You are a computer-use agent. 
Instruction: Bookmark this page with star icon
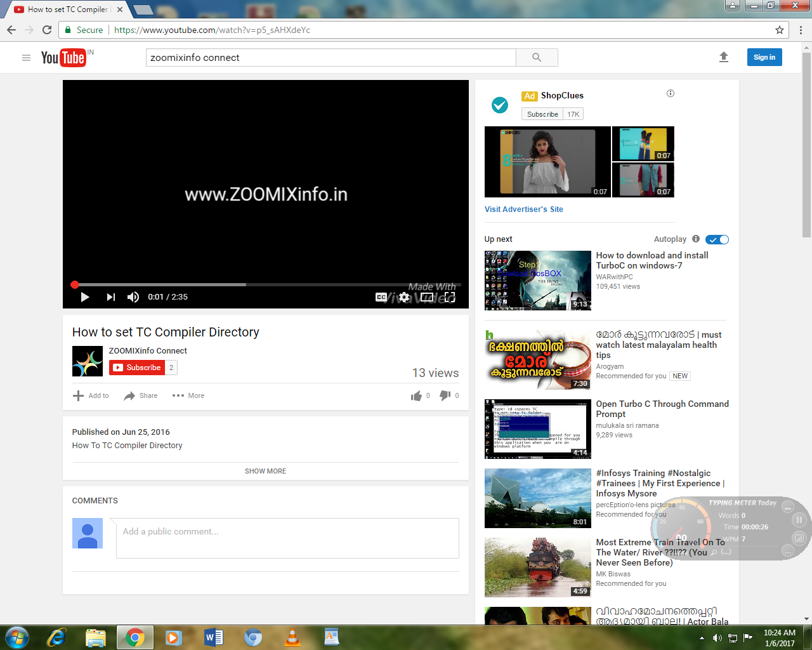[780, 30]
